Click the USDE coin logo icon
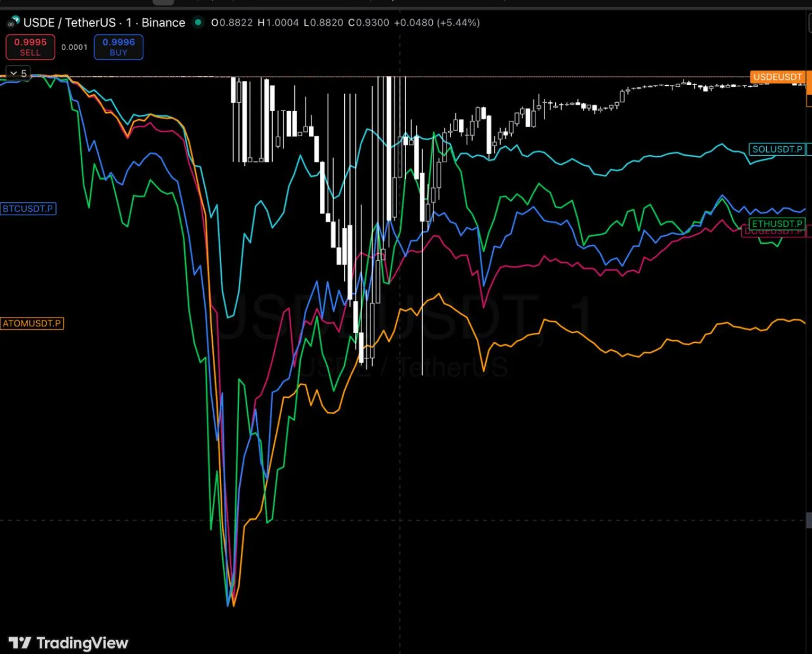This screenshot has height=654, width=812. point(12,23)
